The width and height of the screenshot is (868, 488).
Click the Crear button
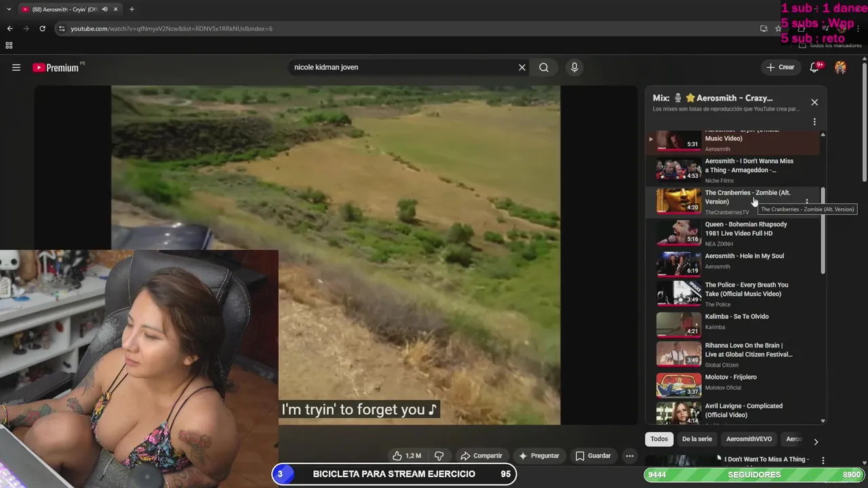click(781, 67)
